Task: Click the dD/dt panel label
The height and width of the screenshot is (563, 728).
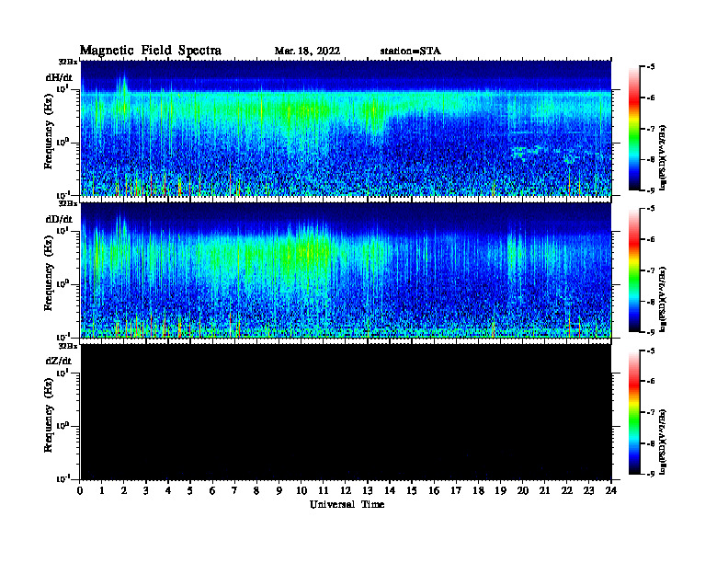Action: click(x=59, y=219)
